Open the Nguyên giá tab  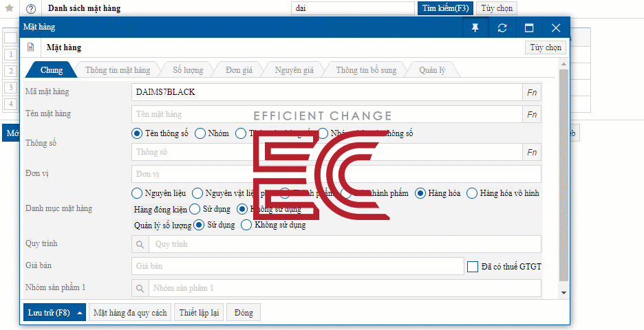click(294, 70)
